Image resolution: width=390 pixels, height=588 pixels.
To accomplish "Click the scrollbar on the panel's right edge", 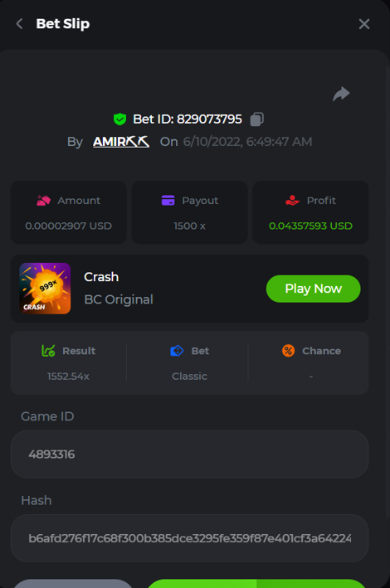I will pyautogui.click(x=388, y=293).
